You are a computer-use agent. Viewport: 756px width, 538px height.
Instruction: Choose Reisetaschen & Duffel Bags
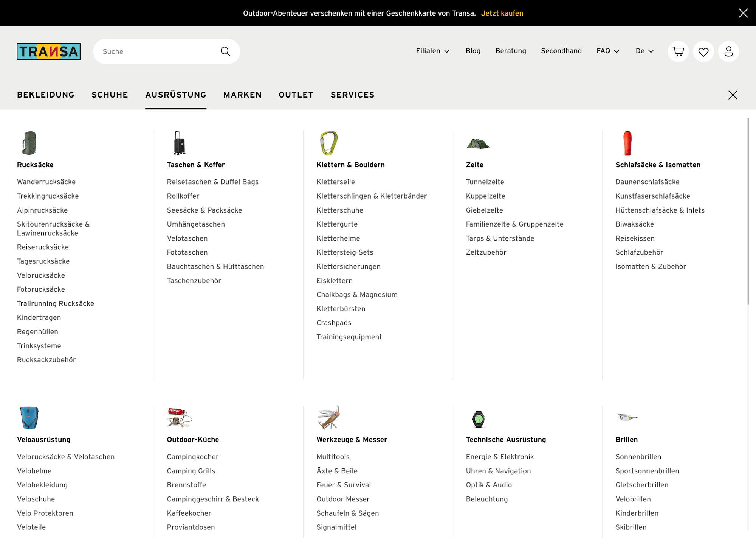click(x=213, y=182)
